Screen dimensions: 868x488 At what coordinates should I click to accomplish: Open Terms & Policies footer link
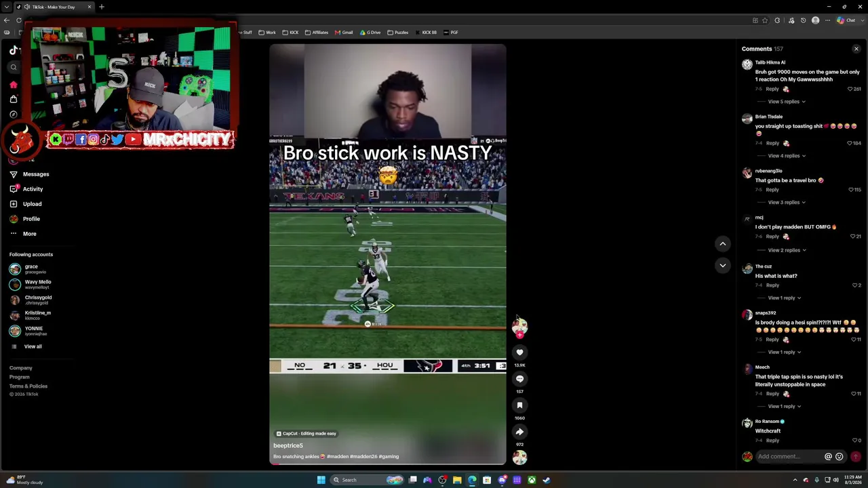pos(28,386)
